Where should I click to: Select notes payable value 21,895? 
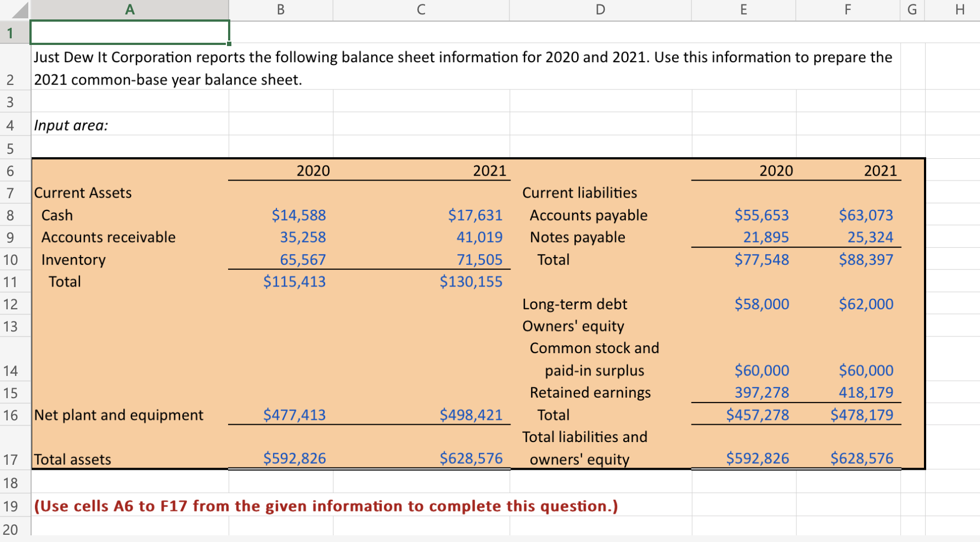coord(766,237)
